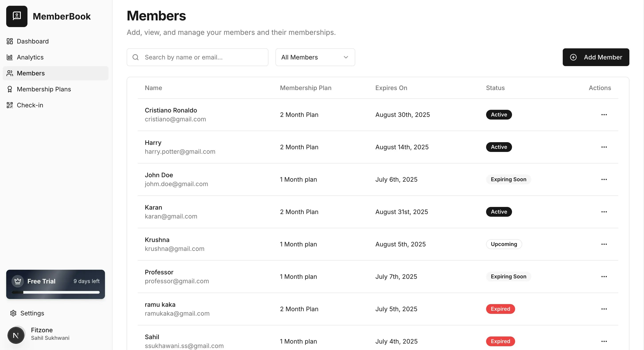Click the Free Trial progress bar
This screenshot has height=350, width=644.
coord(56,292)
